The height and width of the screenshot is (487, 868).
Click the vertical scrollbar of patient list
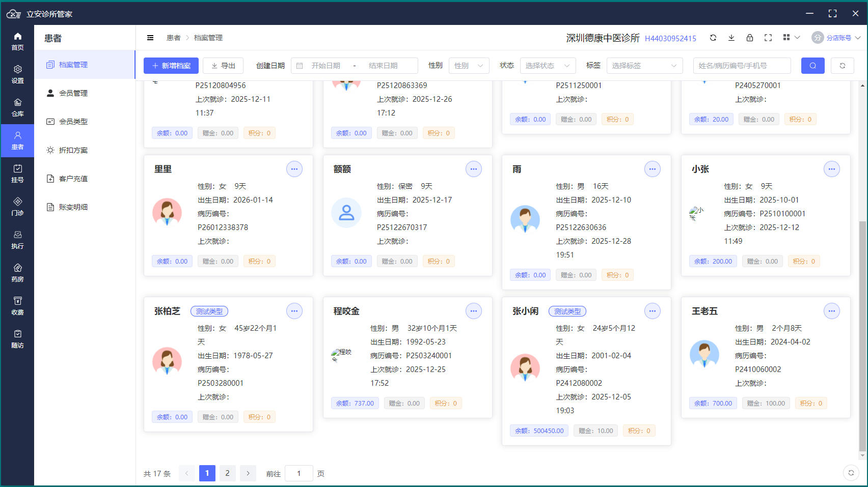coord(862,336)
